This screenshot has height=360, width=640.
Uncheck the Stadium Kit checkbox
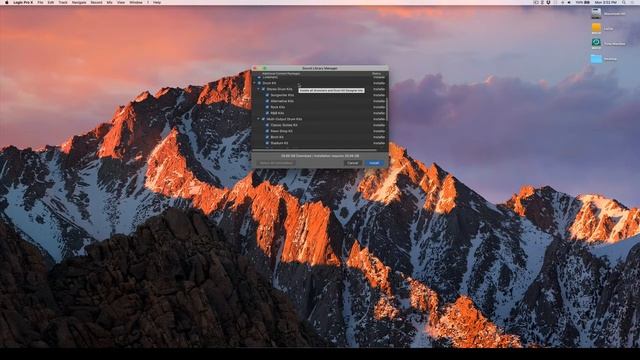pos(267,143)
